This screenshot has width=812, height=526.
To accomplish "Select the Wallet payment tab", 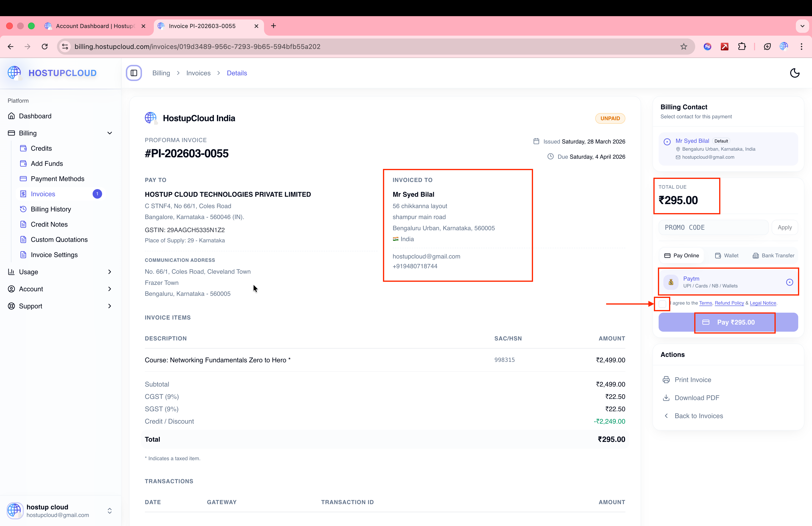I will coord(727,256).
